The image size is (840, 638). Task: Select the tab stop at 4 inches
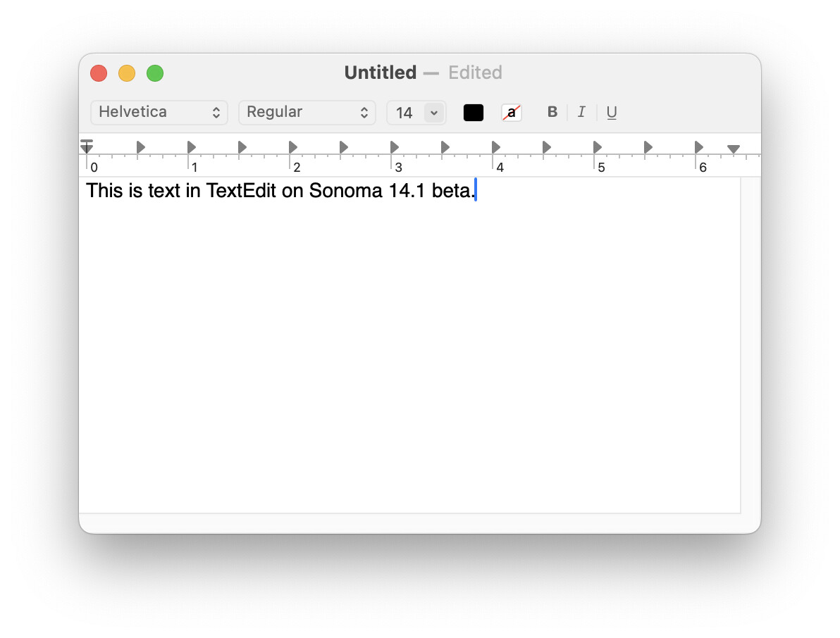coord(495,147)
